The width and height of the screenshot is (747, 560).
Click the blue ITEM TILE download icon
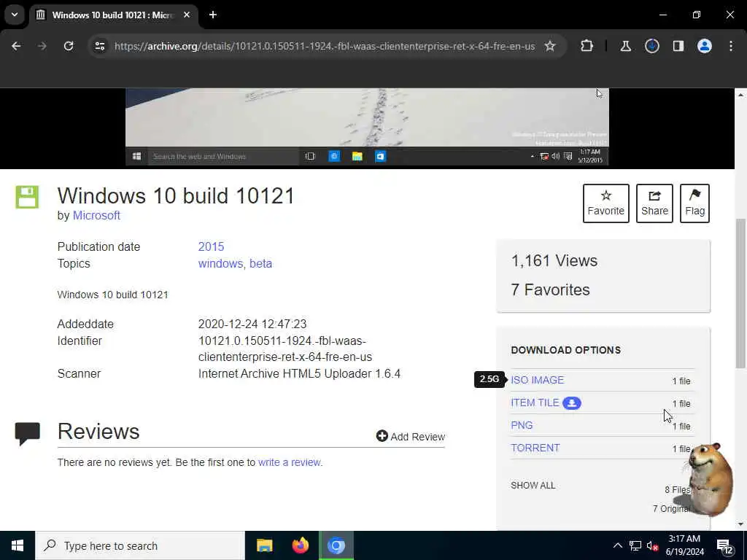572,402
